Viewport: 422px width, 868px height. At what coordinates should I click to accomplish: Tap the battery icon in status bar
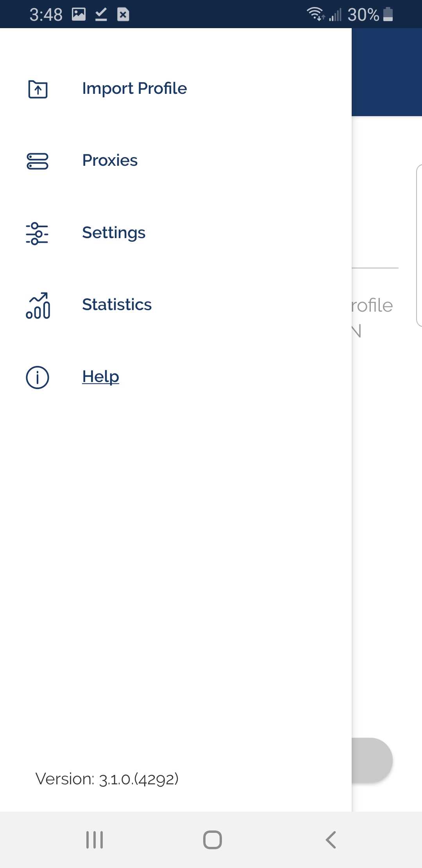click(388, 14)
